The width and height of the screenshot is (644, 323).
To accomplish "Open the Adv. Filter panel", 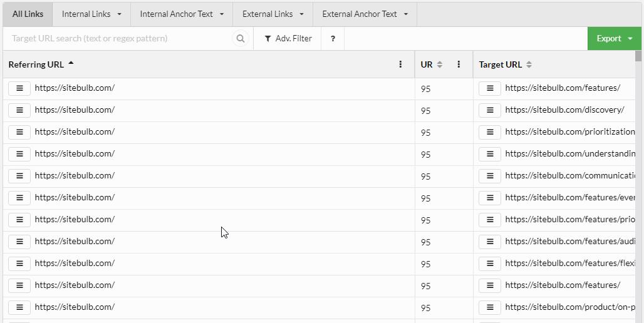I will tap(288, 39).
